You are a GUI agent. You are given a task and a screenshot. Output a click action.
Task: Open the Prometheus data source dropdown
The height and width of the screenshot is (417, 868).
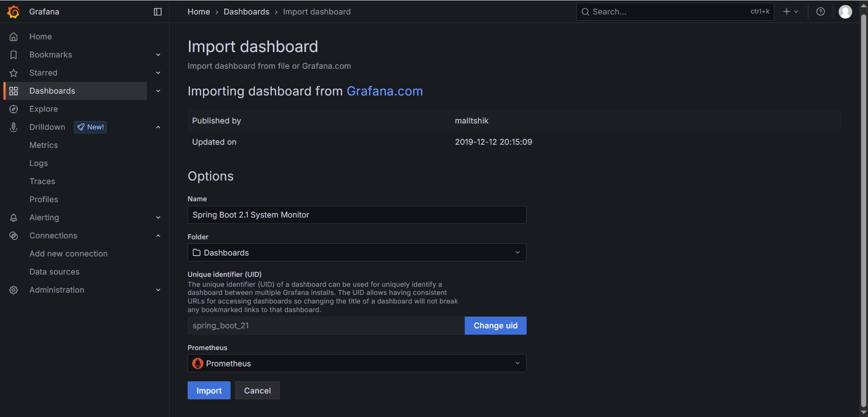coord(357,363)
